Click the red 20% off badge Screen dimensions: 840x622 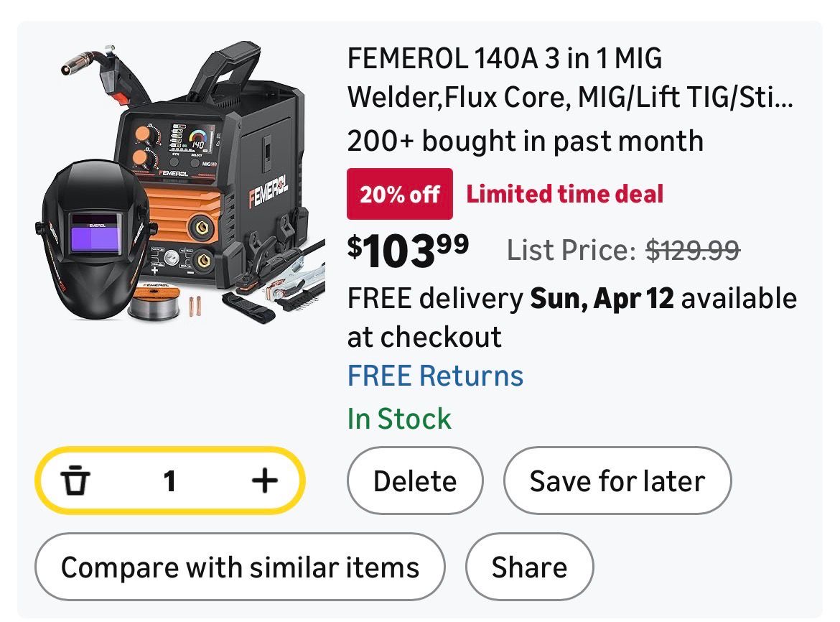(399, 194)
